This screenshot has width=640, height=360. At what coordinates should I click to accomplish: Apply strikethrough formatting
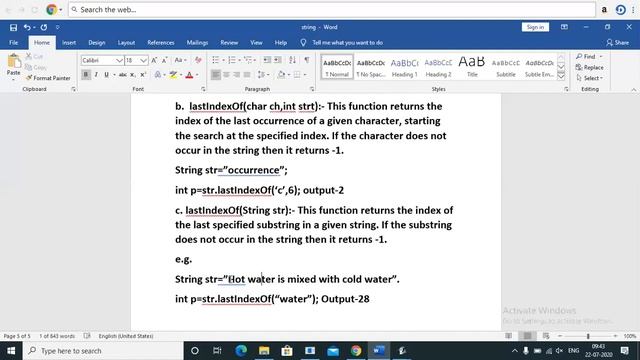(x=122, y=75)
